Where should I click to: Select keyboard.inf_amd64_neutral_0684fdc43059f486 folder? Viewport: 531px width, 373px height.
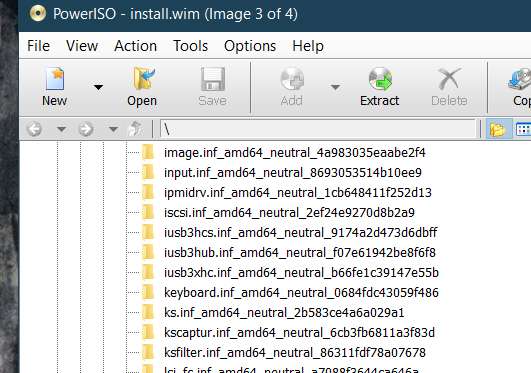point(301,293)
